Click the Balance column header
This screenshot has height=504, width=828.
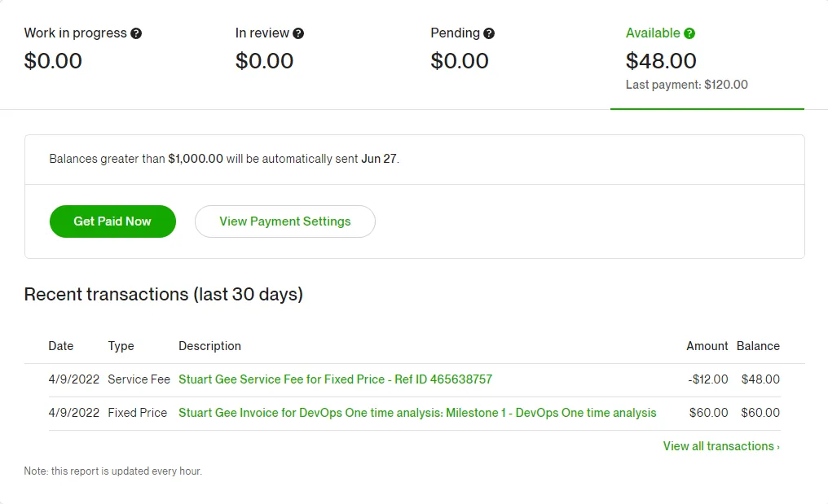pyautogui.click(x=758, y=346)
